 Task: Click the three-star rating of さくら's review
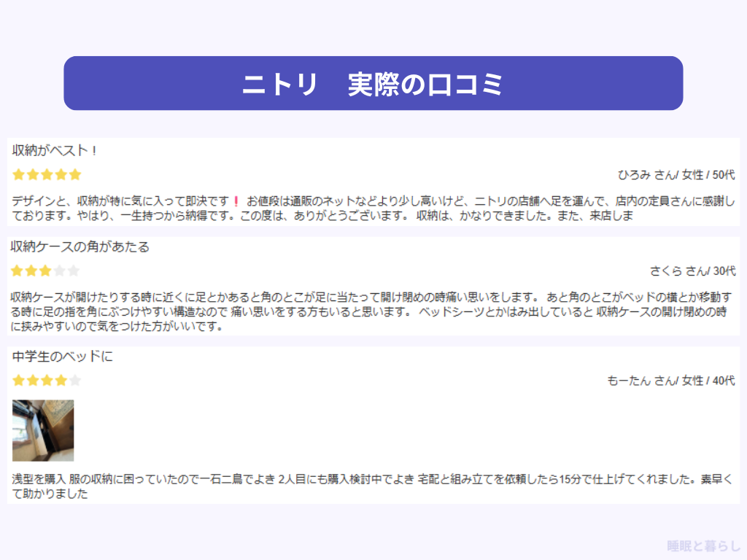(x=45, y=271)
